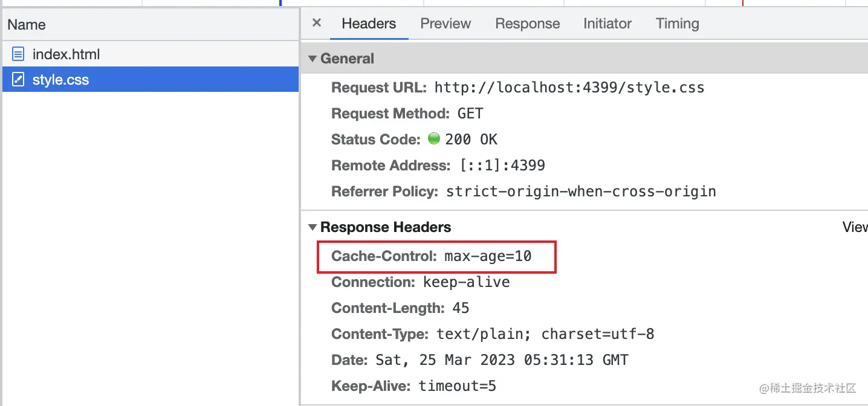Screen dimensions: 868x406
Task: Click the green status code indicator
Action: tap(433, 139)
